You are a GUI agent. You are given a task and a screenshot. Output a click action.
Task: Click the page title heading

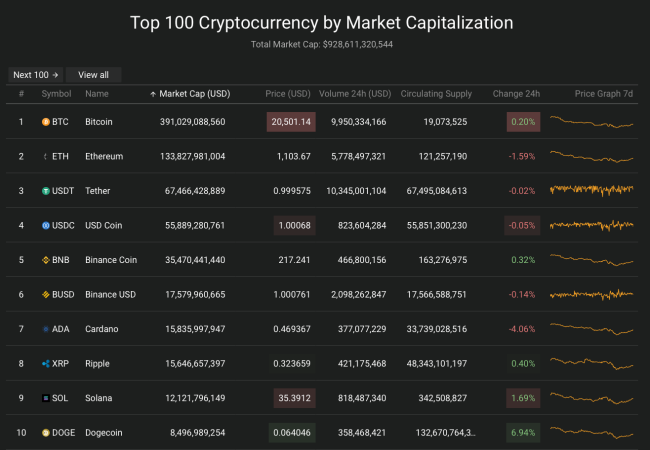point(322,23)
